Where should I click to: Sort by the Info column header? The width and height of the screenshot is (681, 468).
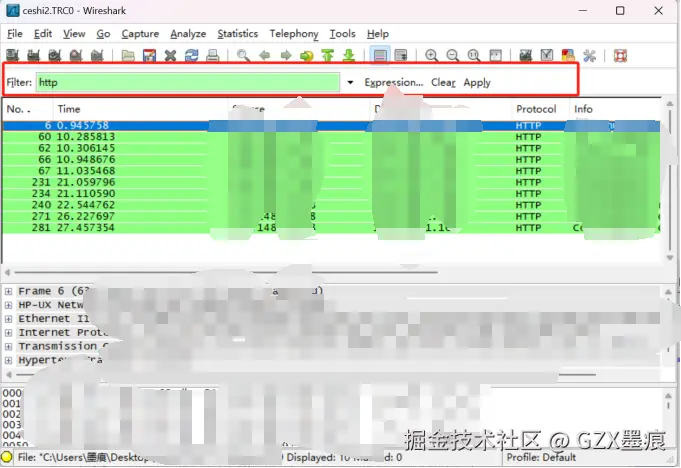click(x=615, y=109)
